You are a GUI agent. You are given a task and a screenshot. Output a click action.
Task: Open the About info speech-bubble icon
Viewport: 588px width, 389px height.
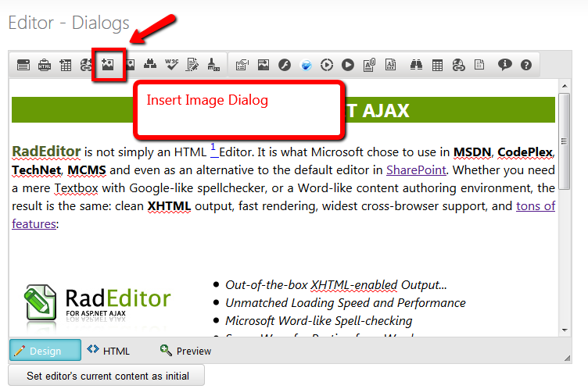[504, 65]
